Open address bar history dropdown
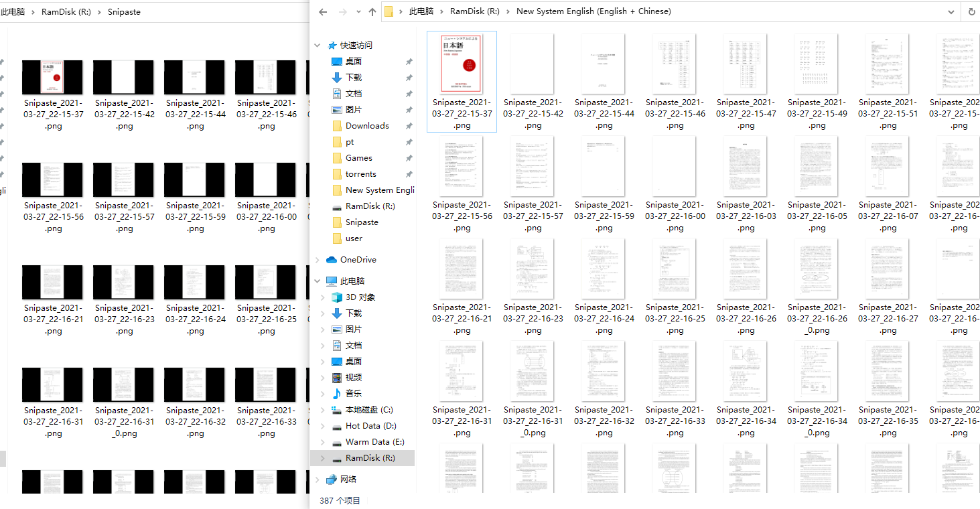This screenshot has width=980, height=509. [x=951, y=11]
